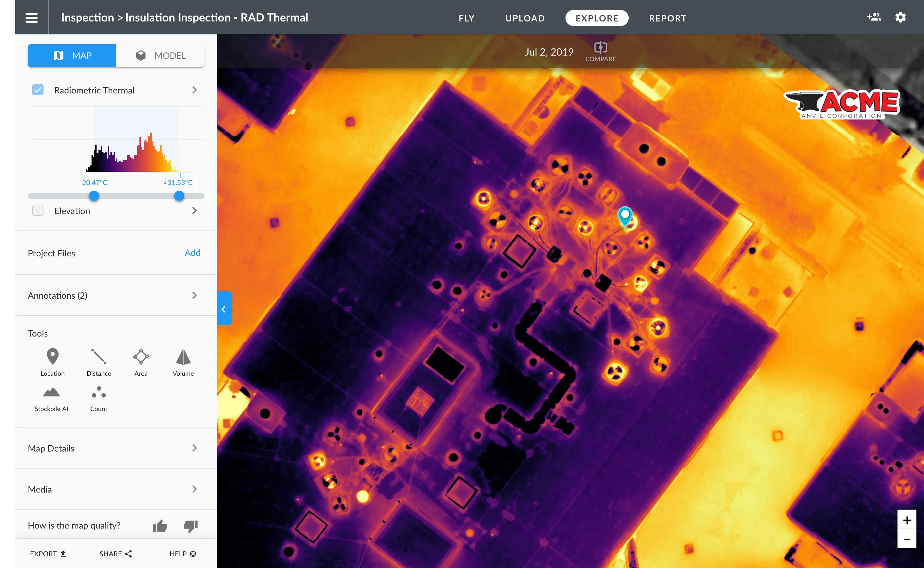Image resolution: width=924 pixels, height=586 pixels.
Task: Open the UPLOAD tab
Action: coord(524,18)
